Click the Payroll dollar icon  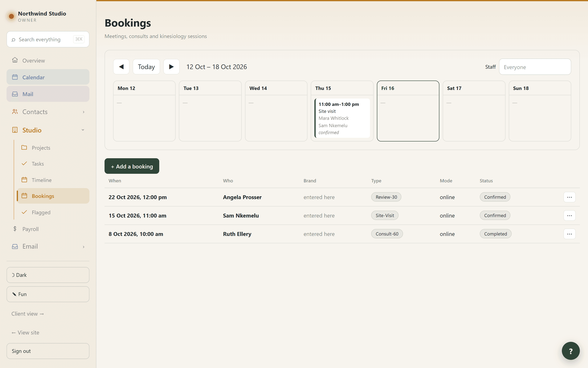(x=15, y=229)
